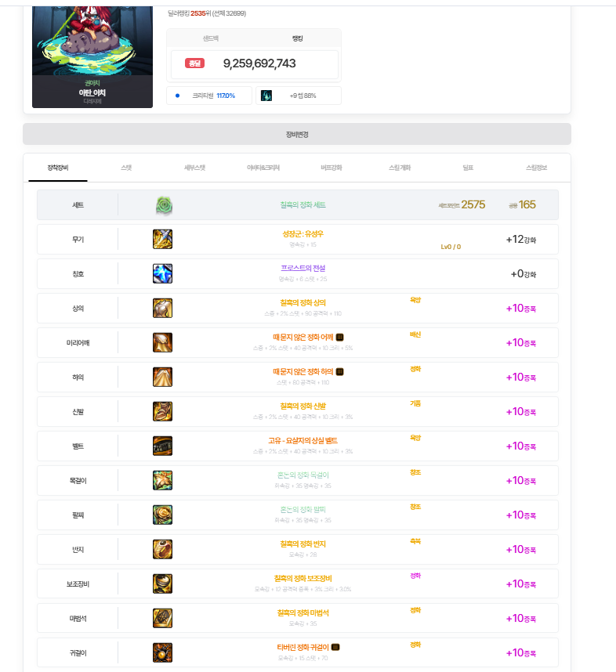
Task: Switch to the 스탯 tab
Action: pos(126,168)
